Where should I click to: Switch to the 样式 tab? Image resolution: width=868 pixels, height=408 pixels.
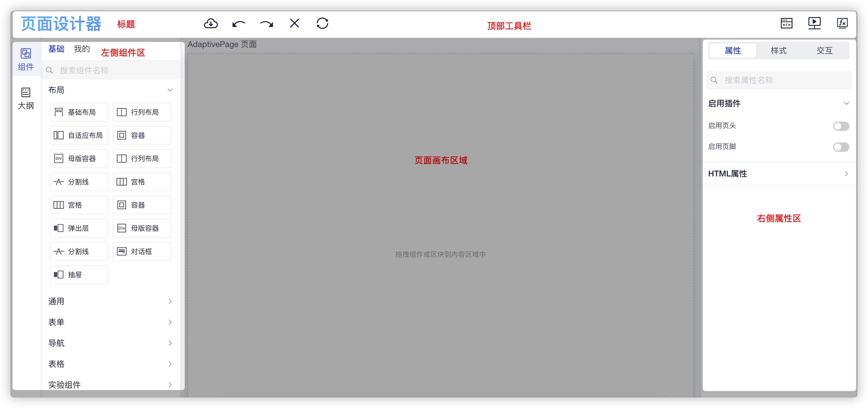[778, 51]
